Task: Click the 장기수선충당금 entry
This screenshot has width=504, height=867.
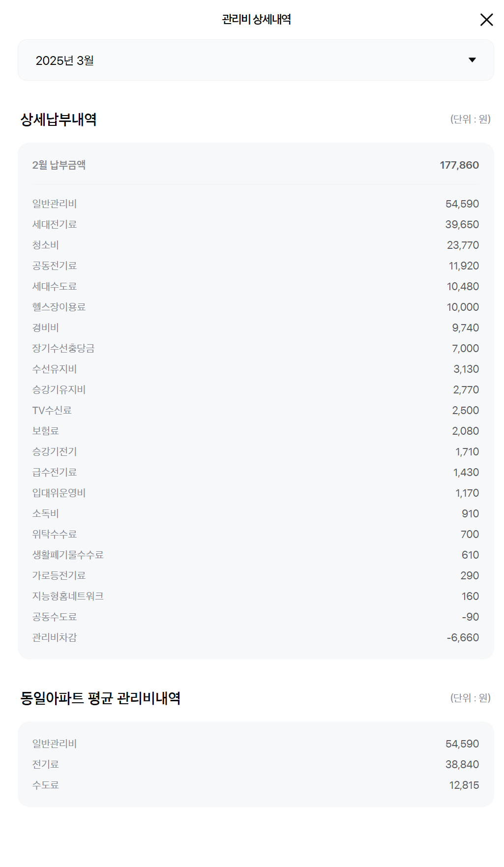Action: click(256, 348)
